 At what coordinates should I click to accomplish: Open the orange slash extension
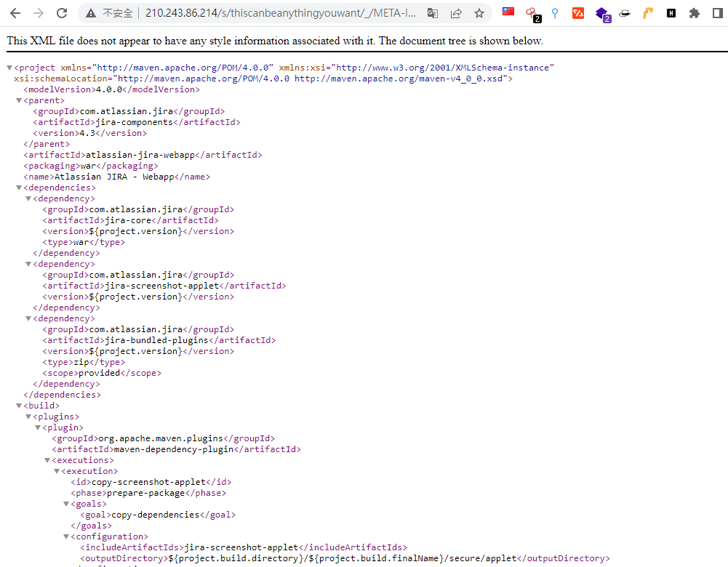578,13
